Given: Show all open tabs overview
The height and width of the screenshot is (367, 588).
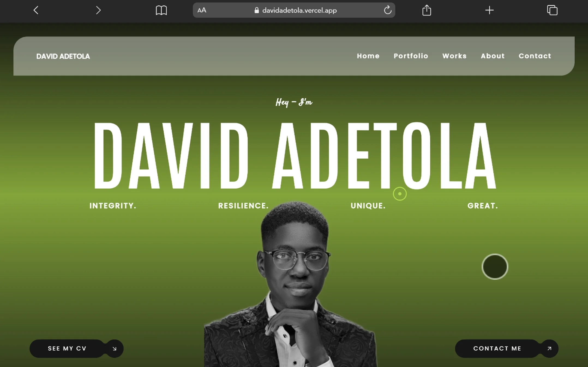Looking at the screenshot, I should pyautogui.click(x=552, y=10).
